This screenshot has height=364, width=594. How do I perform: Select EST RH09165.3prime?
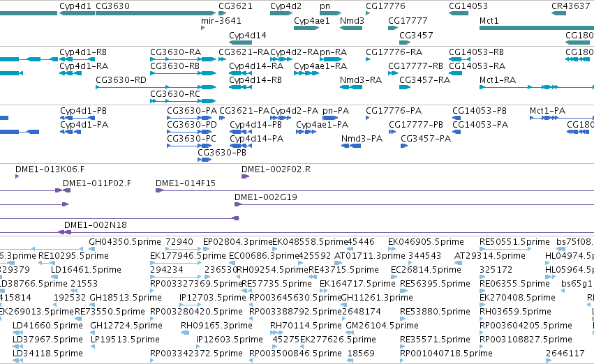click(x=216, y=326)
